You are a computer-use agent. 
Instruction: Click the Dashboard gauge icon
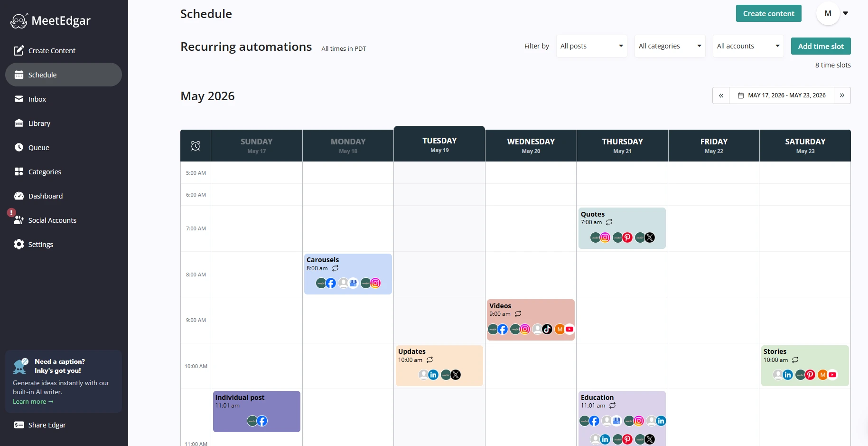19,196
